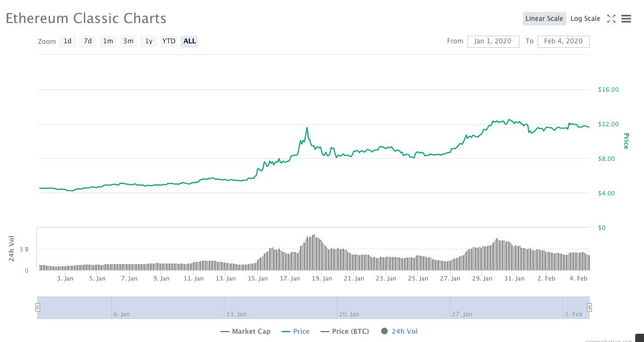The image size is (644, 342).
Task: Switch the chart to Log Scale
Action: [x=585, y=18]
